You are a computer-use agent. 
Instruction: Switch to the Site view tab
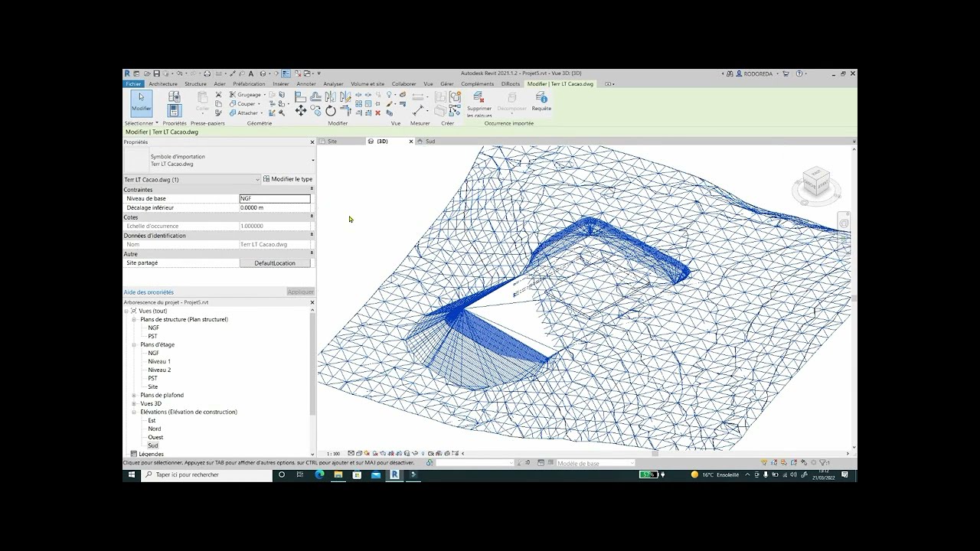(x=332, y=141)
